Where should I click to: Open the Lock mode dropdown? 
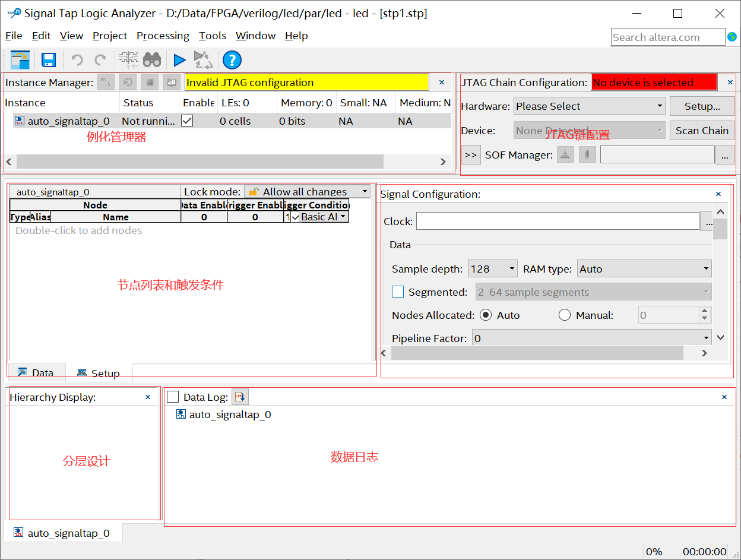307,191
